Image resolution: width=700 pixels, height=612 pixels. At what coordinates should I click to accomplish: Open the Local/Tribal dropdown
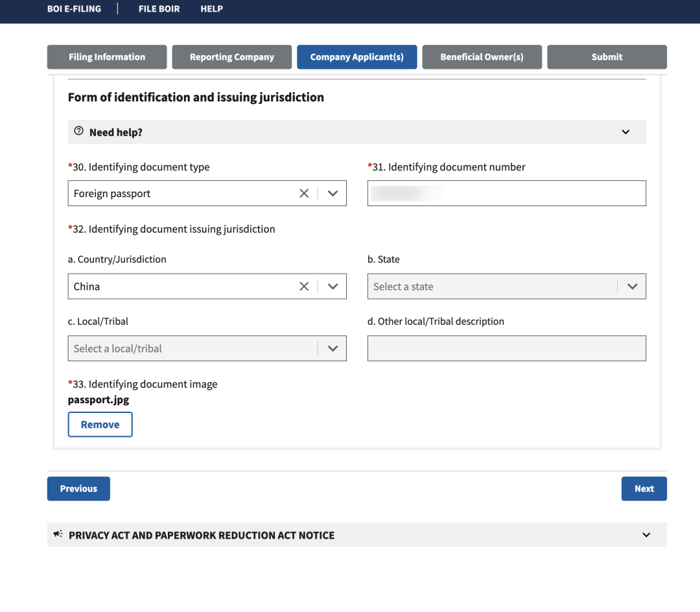click(207, 348)
